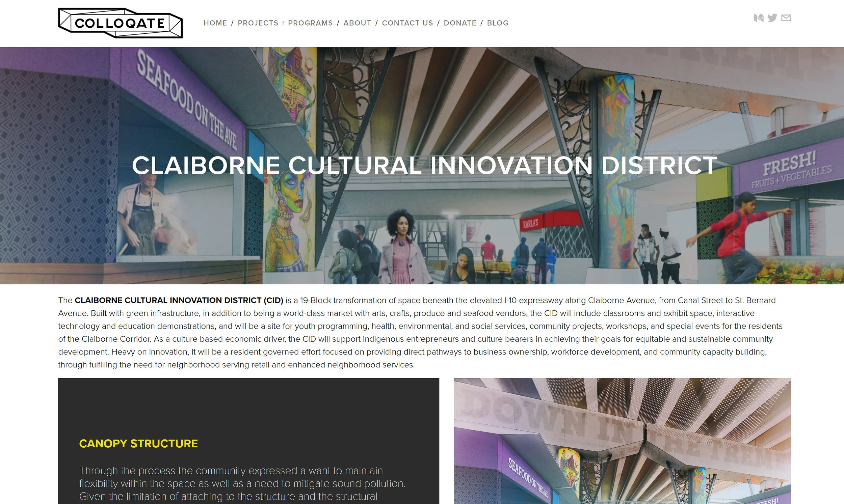Click the Canopy Structure heading
Screen dimensions: 844x504
click(138, 444)
